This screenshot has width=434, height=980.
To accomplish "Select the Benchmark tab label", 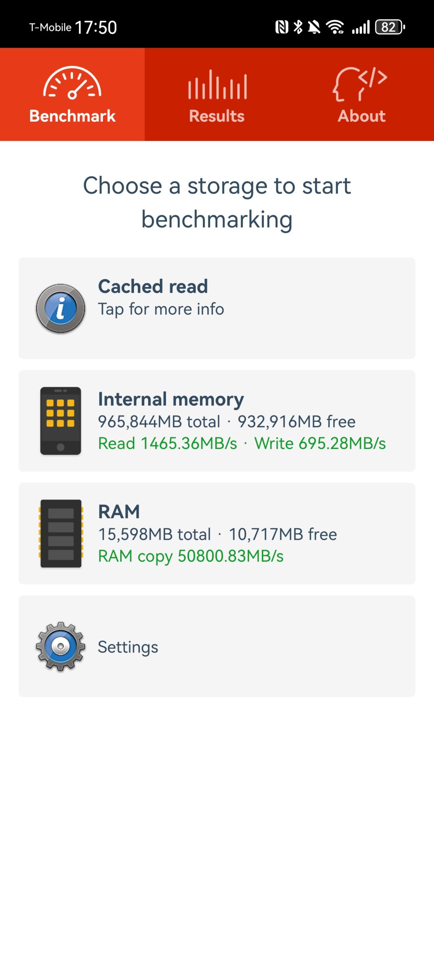I will coord(72,116).
